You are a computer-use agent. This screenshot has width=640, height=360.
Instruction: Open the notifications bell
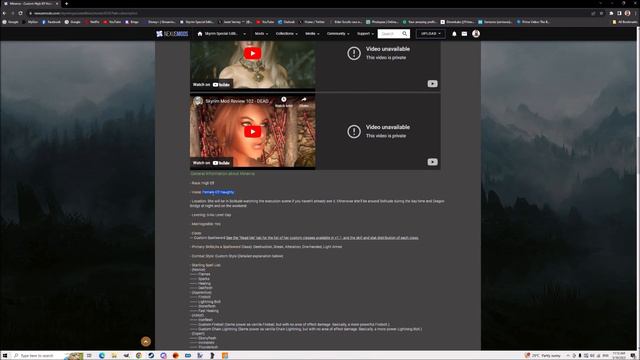pos(454,34)
